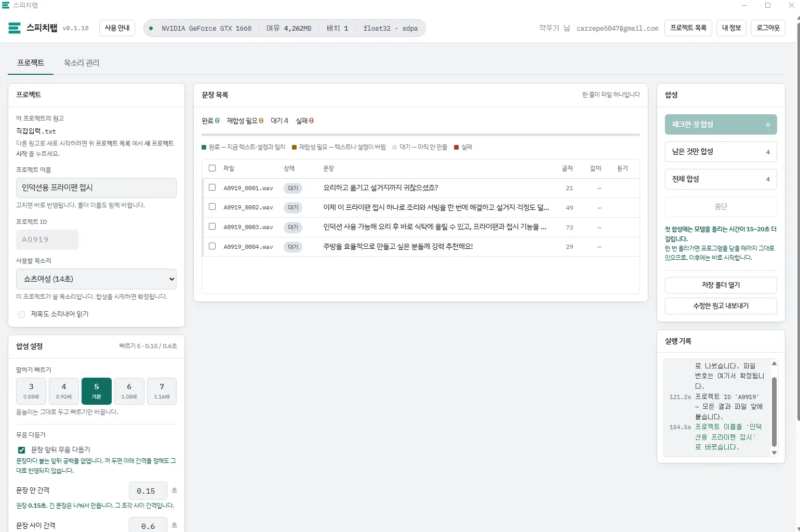Click the file name A0919_0002.wav
Viewport: 800px width, 532px height.
click(248, 207)
